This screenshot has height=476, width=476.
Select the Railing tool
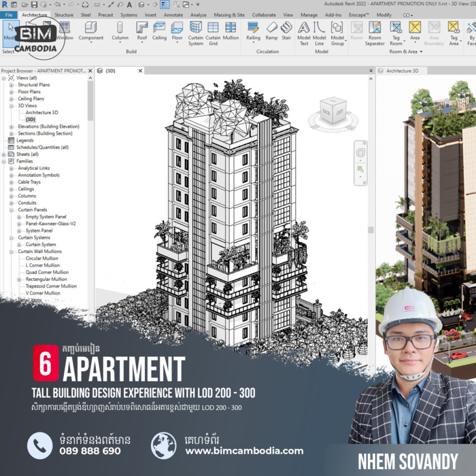coord(253,32)
